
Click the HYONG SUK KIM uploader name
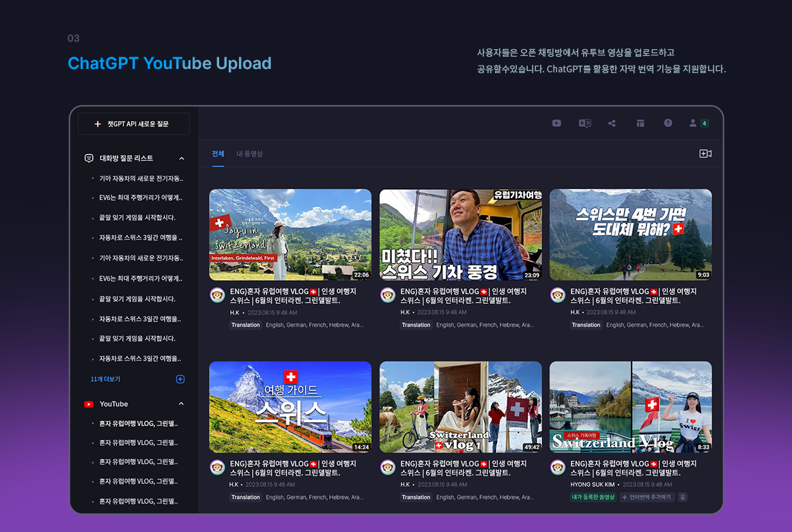pos(593,484)
